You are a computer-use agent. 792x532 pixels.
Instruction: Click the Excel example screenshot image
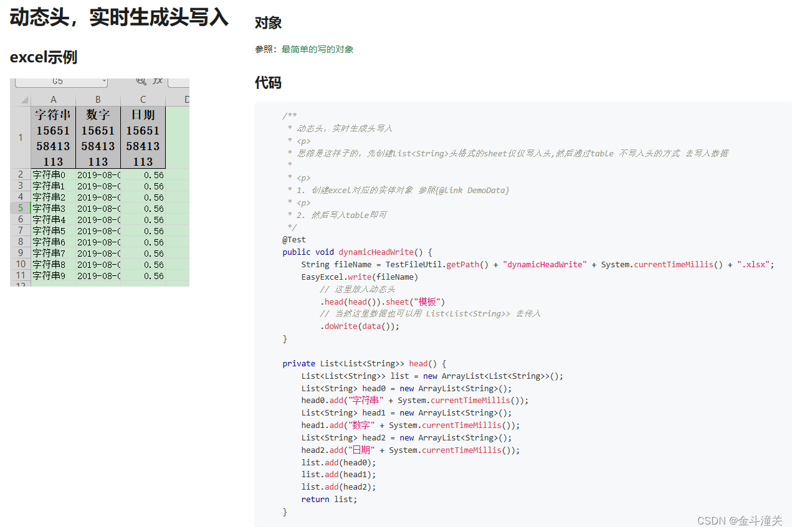(x=99, y=181)
